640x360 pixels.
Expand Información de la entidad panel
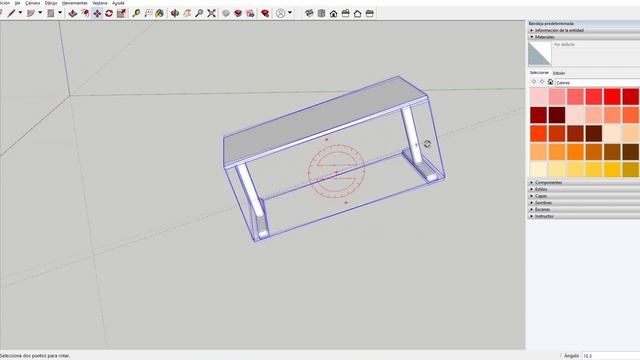coord(584,30)
